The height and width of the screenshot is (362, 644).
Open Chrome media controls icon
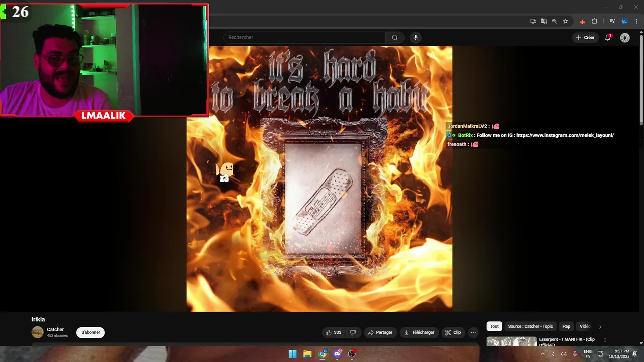point(612,21)
